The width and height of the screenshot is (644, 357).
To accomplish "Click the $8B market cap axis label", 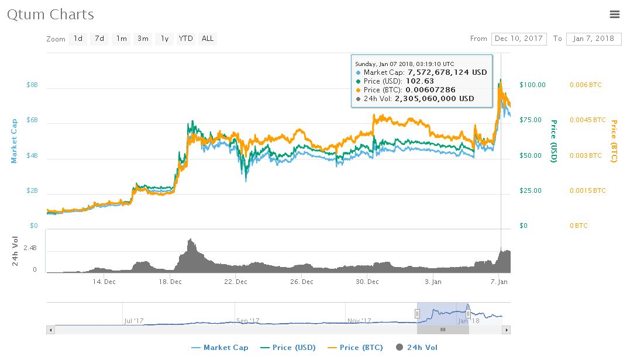I will [32, 85].
